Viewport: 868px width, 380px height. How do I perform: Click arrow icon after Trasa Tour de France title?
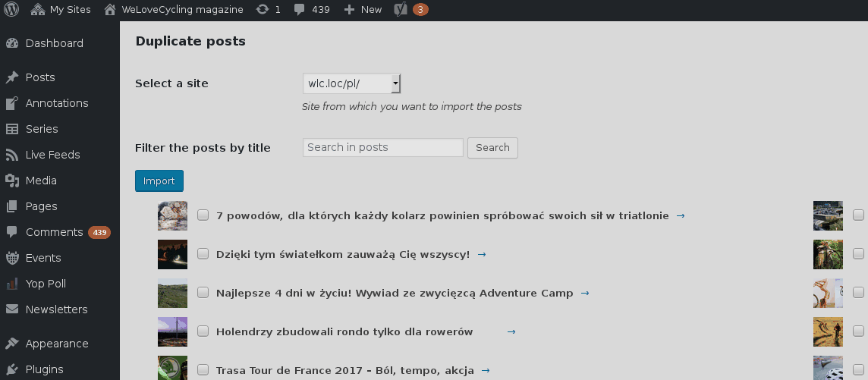click(x=486, y=371)
